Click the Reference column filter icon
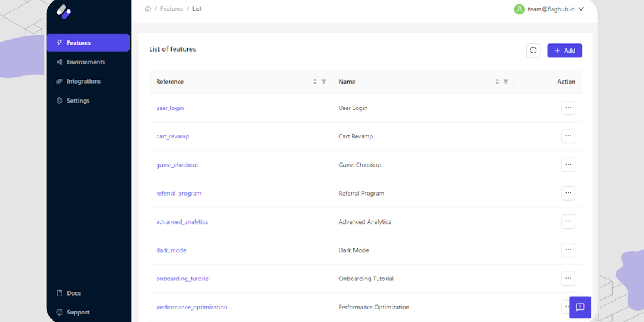This screenshot has height=322, width=644. click(x=324, y=82)
